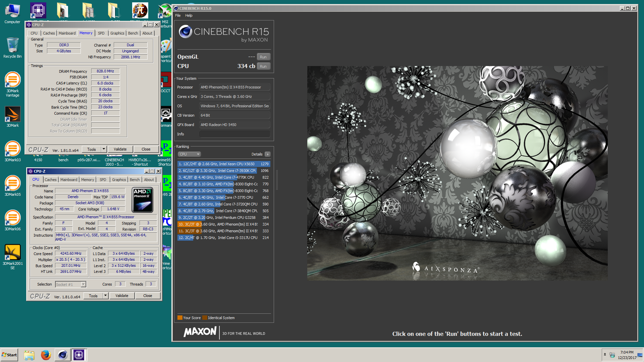Click the Your Score orange legend swatch

pyautogui.click(x=180, y=318)
